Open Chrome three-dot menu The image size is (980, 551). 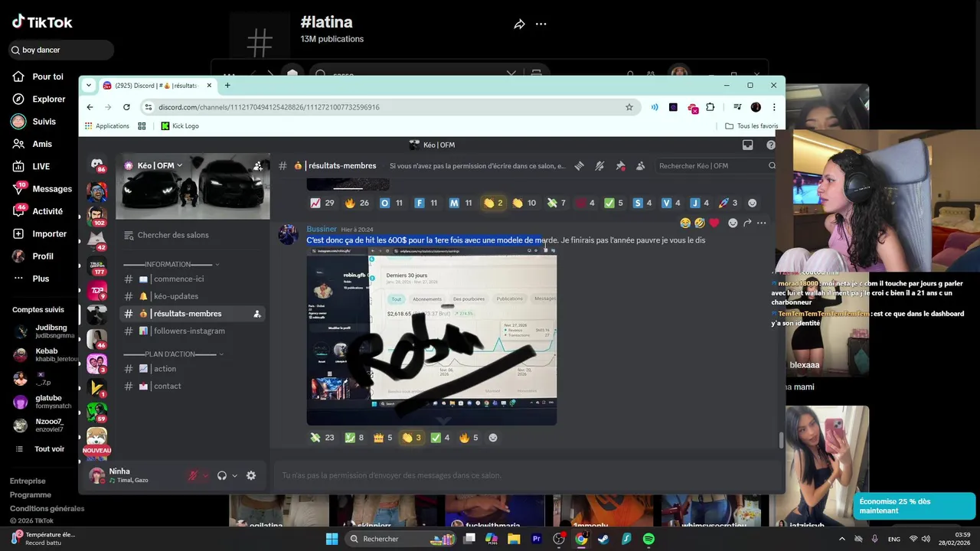click(774, 107)
